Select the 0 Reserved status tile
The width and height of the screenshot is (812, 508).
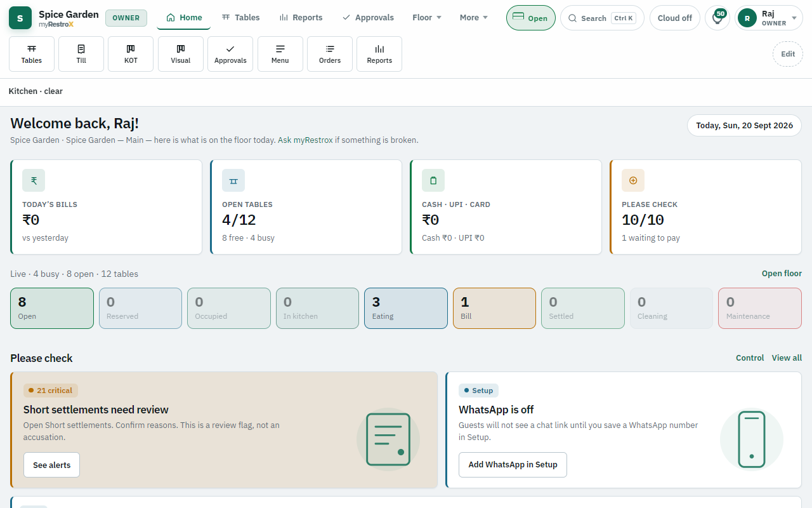tap(140, 309)
